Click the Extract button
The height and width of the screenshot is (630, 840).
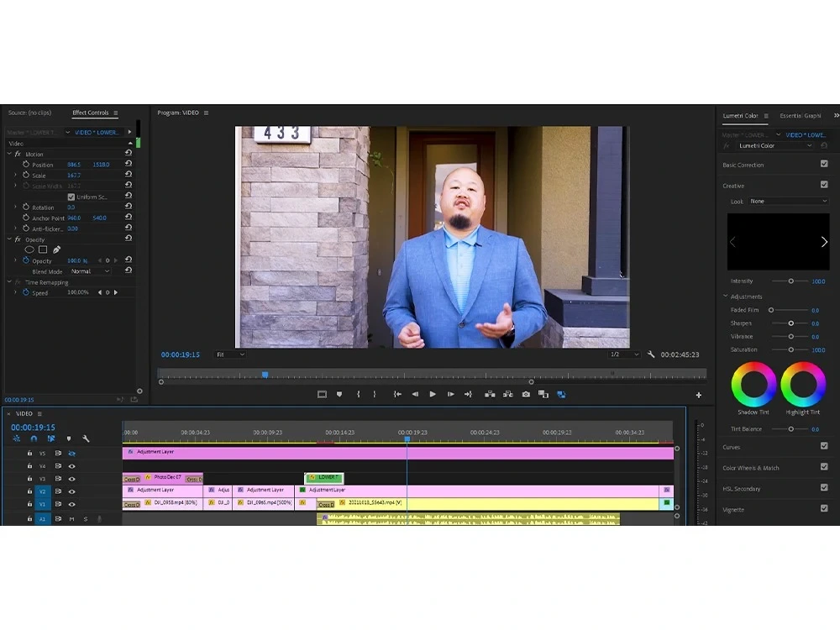click(508, 394)
